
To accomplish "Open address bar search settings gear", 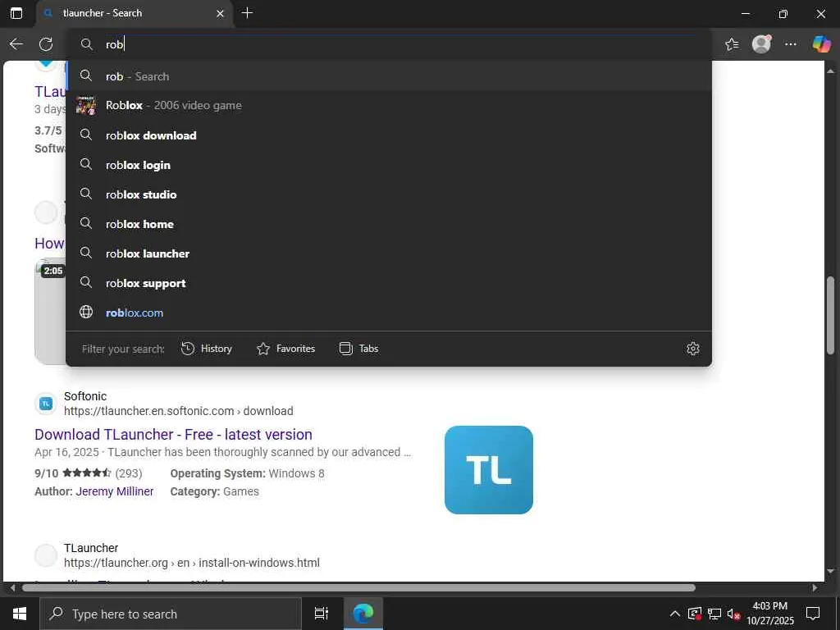I will coord(692,349).
